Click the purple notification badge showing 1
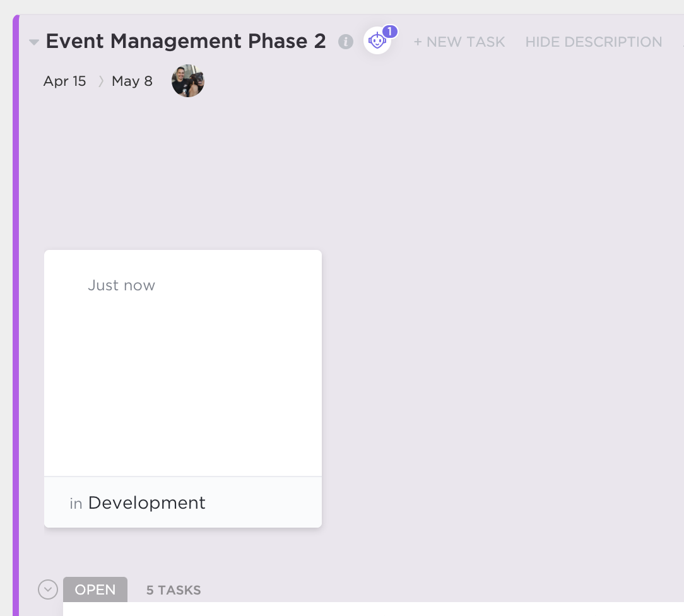This screenshot has height=616, width=684. click(x=390, y=31)
